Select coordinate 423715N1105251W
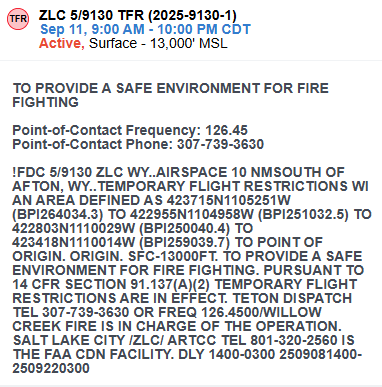This screenshot has height=387, width=382. click(229, 200)
